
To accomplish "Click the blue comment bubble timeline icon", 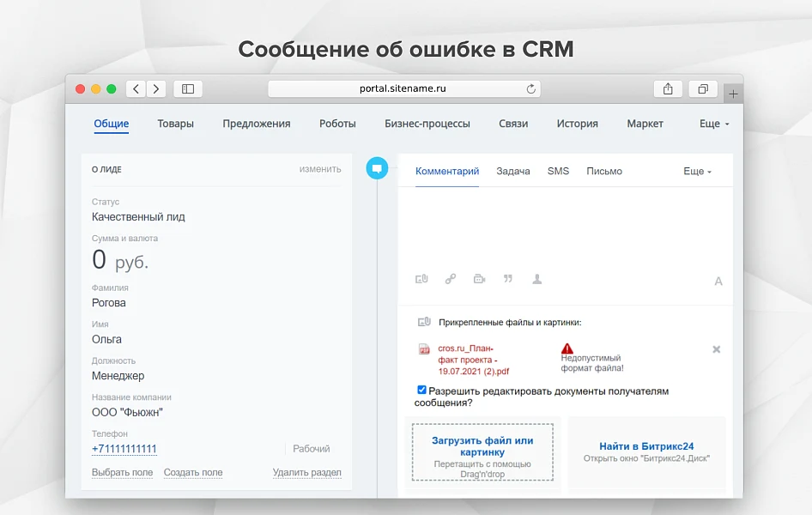I will point(377,168).
